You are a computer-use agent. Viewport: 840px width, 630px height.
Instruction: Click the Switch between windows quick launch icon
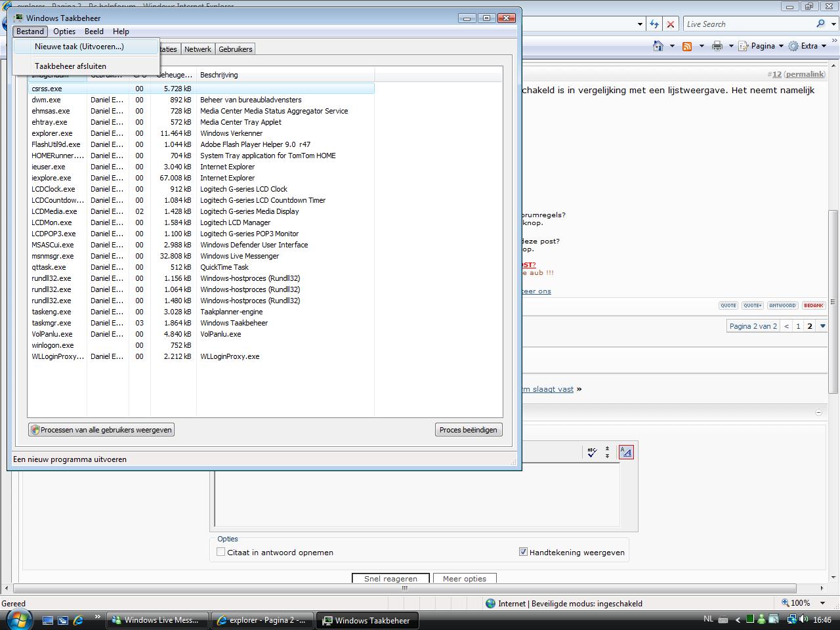click(x=63, y=619)
